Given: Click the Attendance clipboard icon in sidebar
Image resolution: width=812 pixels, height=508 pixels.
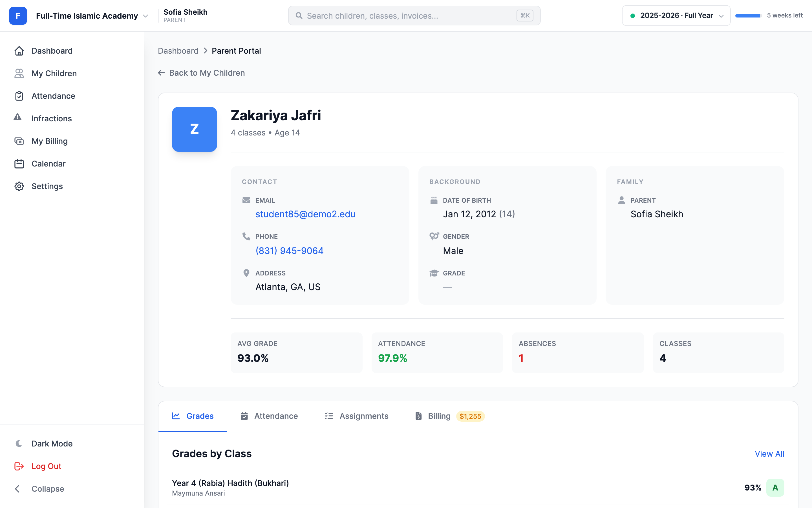Looking at the screenshot, I should pos(19,96).
